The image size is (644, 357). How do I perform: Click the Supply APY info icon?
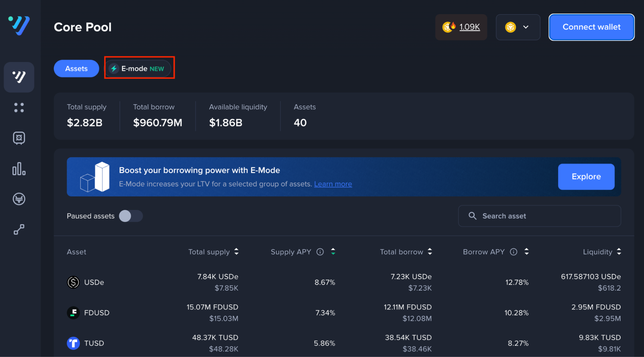[320, 252]
